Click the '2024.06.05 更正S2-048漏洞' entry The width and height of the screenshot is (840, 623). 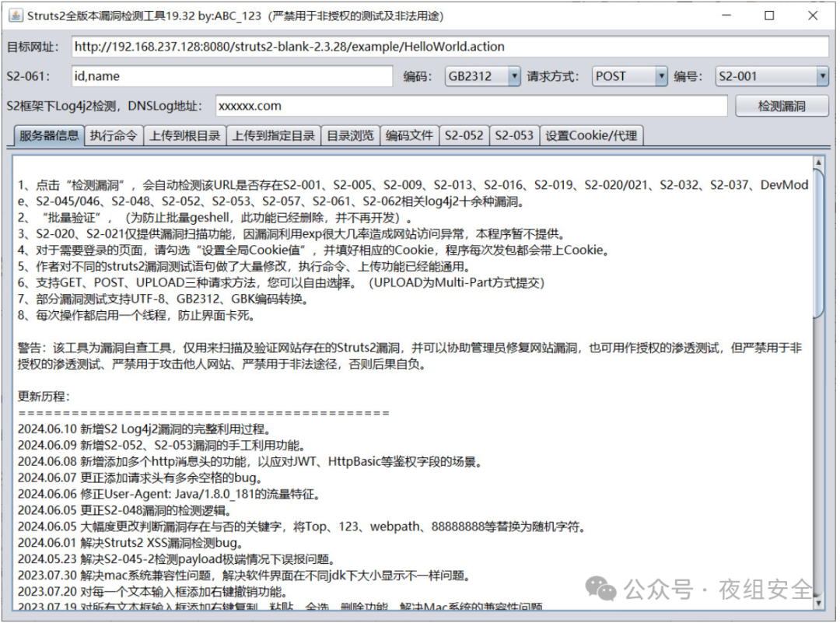(124, 510)
